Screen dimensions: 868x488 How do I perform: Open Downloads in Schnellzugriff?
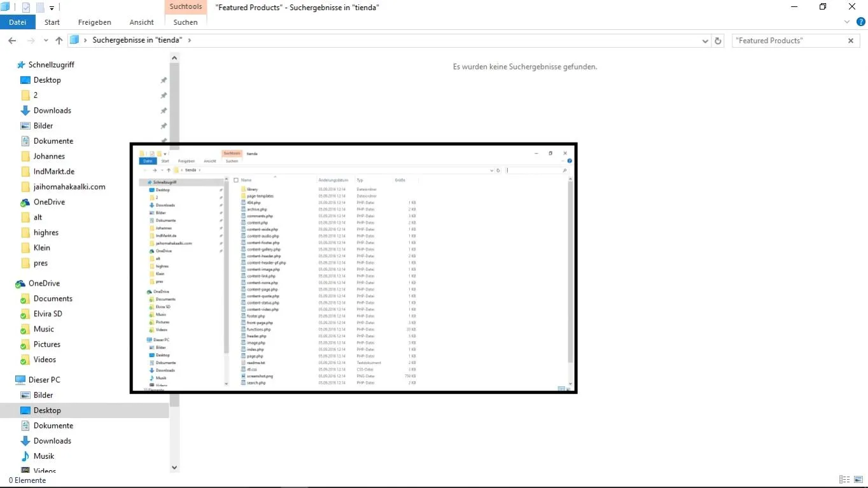tap(52, 111)
